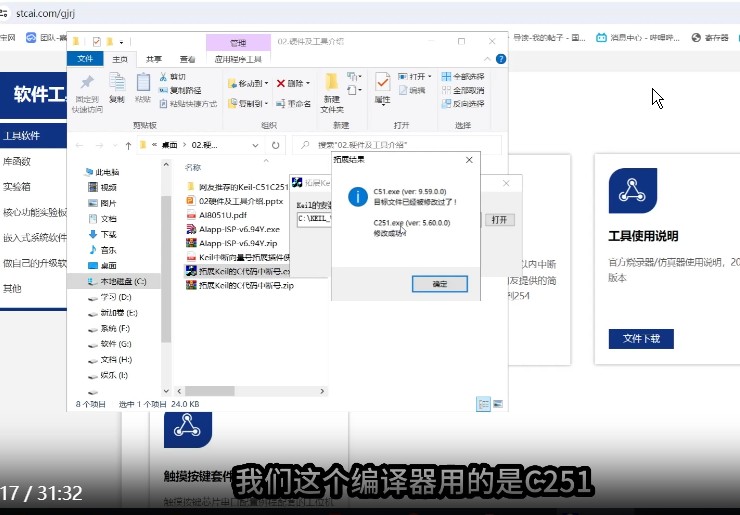Switch to details view in status bar

point(483,404)
